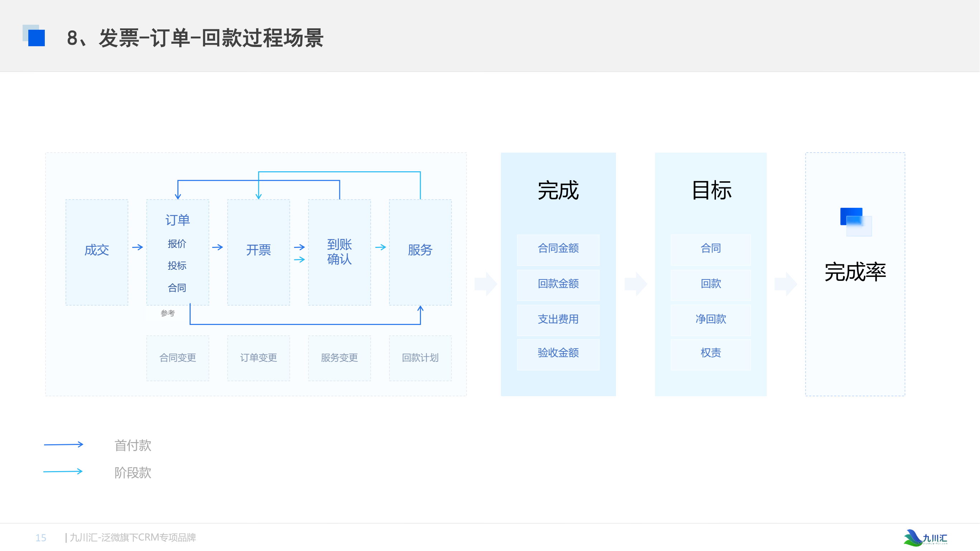The height and width of the screenshot is (551, 980).
Task: Click the arrow between 到账确认 and 服务
Action: click(381, 247)
